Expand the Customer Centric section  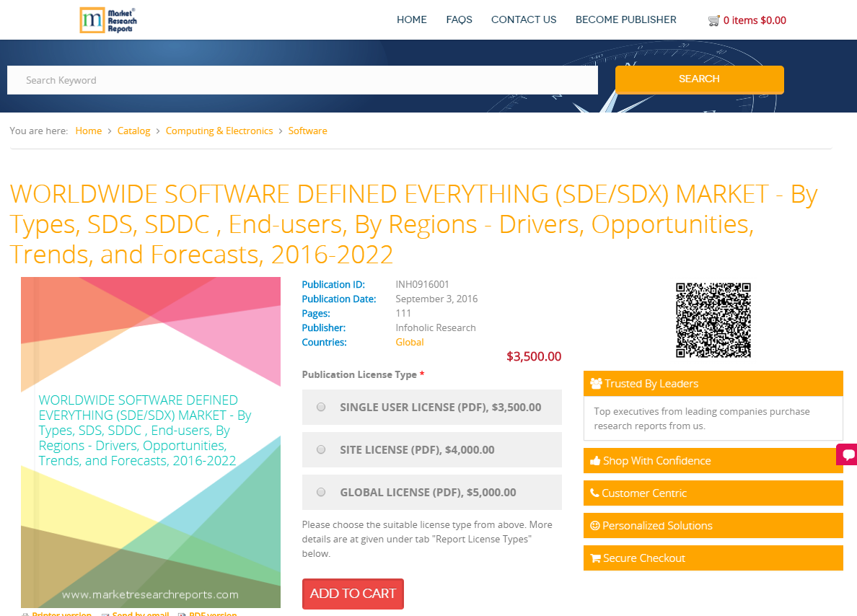tap(713, 493)
